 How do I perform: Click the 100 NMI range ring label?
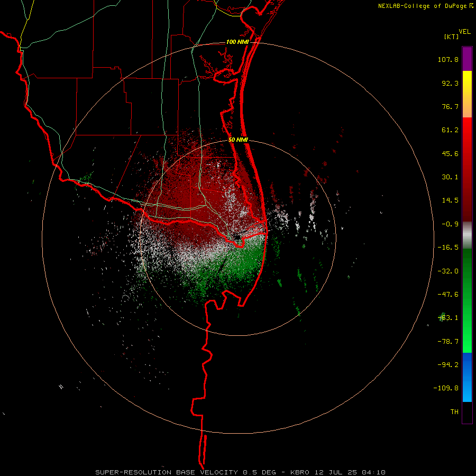(237, 42)
